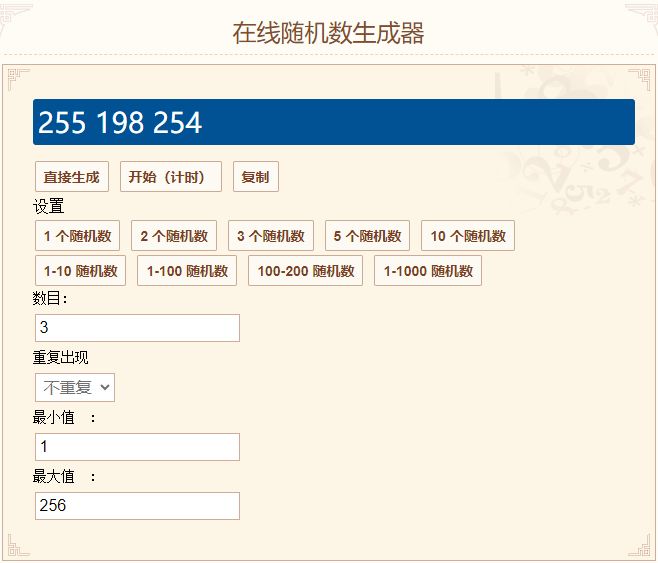Choose the 3 个随机数 preset
658x563 pixels.
coord(271,235)
